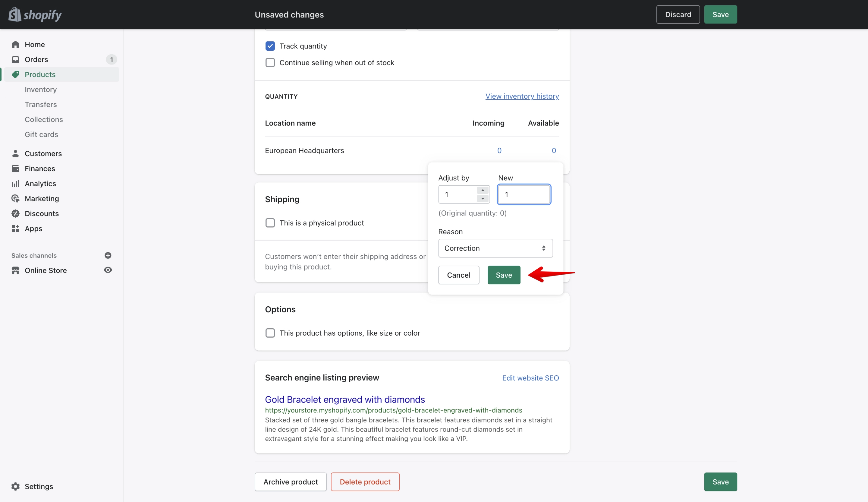Open Discounts percent badge icon
Viewport: 868px width, 502px height.
click(15, 213)
